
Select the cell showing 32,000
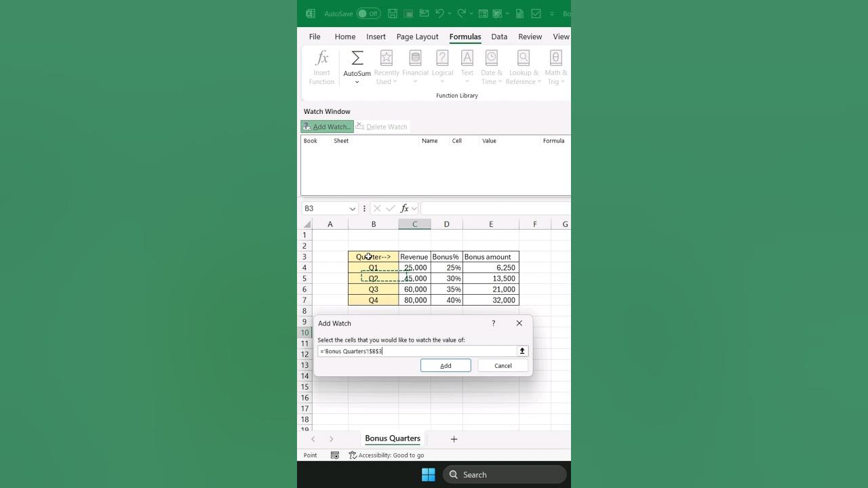(x=491, y=300)
